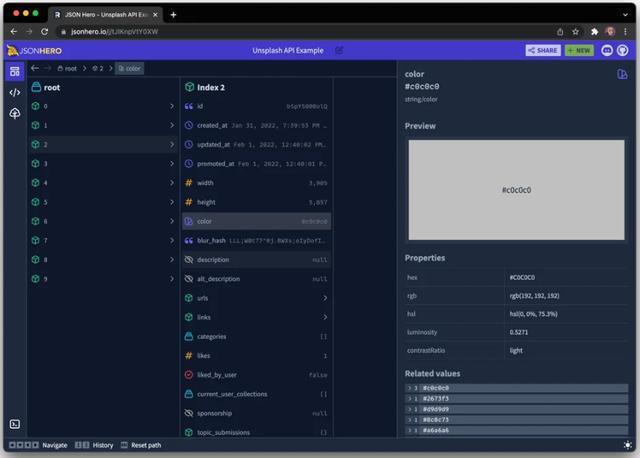Click the Share button
This screenshot has width=640, height=458.
click(x=543, y=50)
